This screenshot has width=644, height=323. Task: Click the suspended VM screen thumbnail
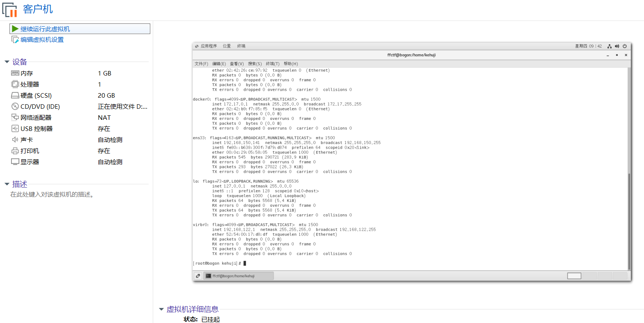pyautogui.click(x=412, y=162)
